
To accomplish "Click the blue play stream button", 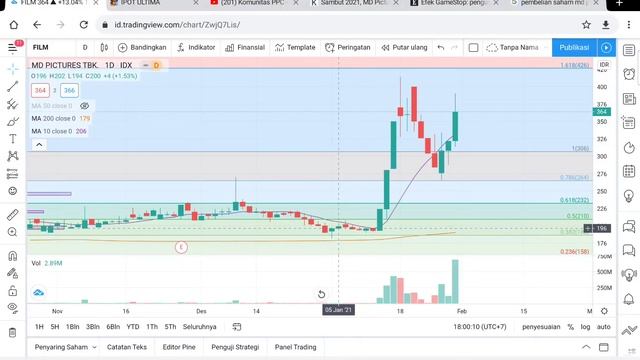I will coord(606,48).
